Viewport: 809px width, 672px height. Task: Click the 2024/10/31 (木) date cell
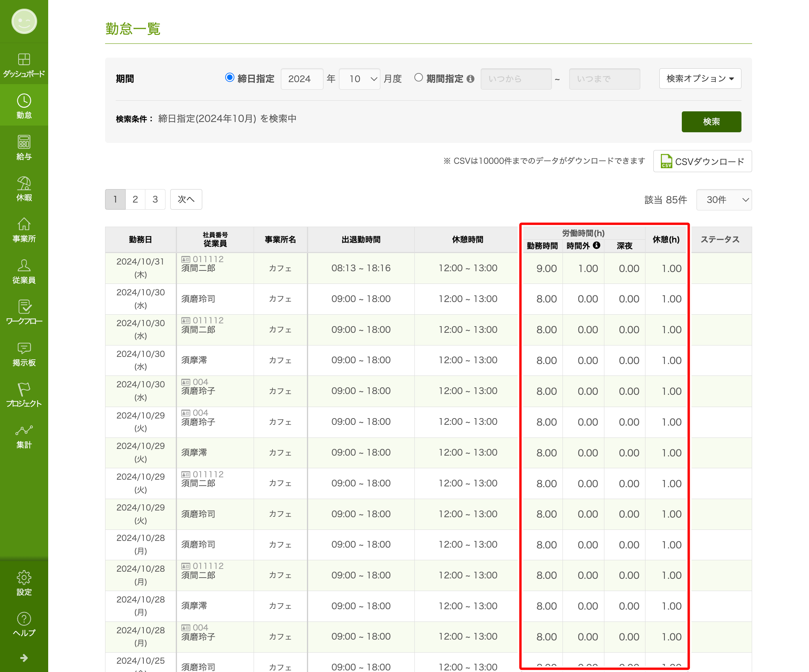(x=140, y=268)
